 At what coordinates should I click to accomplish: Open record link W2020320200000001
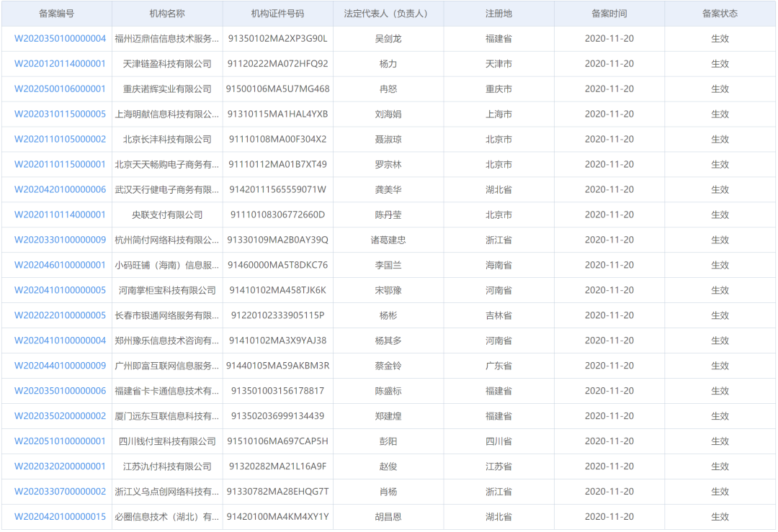tap(60, 466)
